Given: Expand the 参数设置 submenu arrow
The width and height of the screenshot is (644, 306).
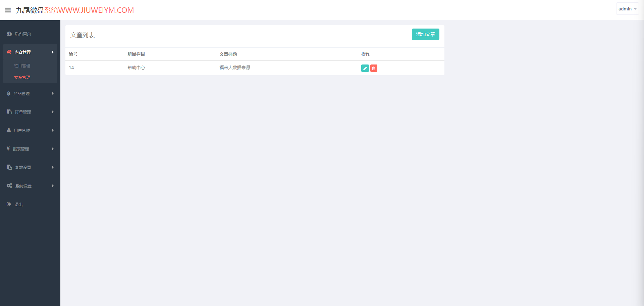Looking at the screenshot, I should [53, 167].
